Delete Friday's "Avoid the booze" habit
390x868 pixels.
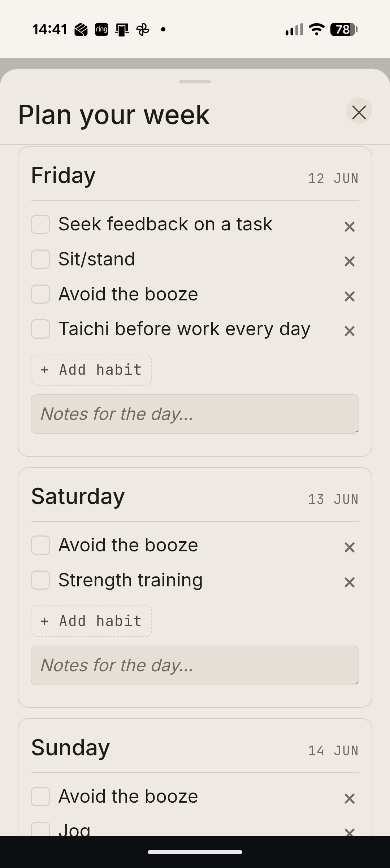350,296
